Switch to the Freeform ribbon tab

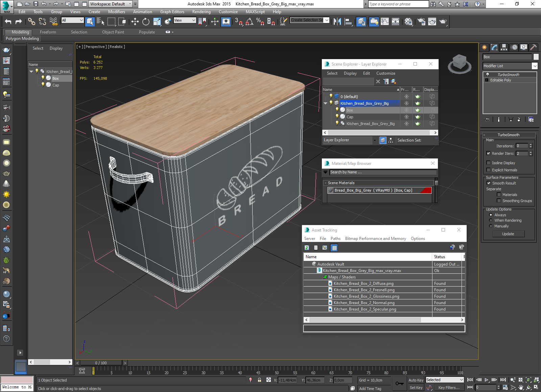(x=48, y=32)
